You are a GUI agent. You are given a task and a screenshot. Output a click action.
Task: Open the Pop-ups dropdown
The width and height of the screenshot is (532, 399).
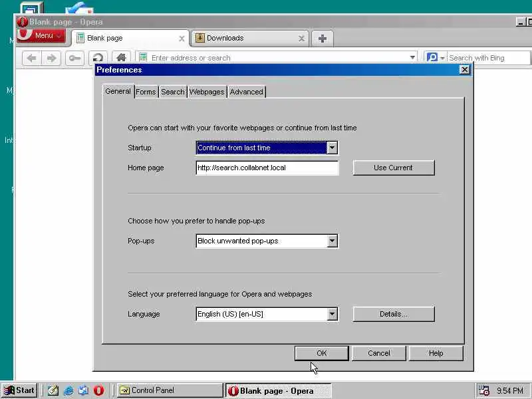pyautogui.click(x=267, y=241)
